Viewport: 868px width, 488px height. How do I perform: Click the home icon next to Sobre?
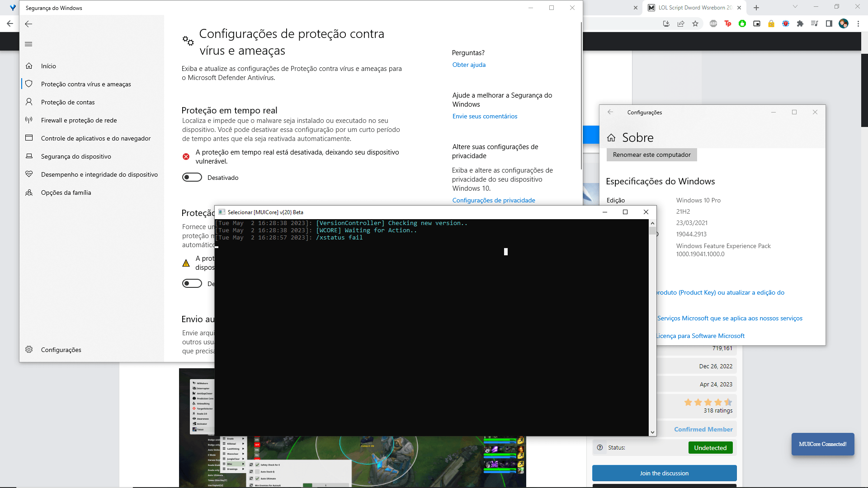[x=611, y=138]
